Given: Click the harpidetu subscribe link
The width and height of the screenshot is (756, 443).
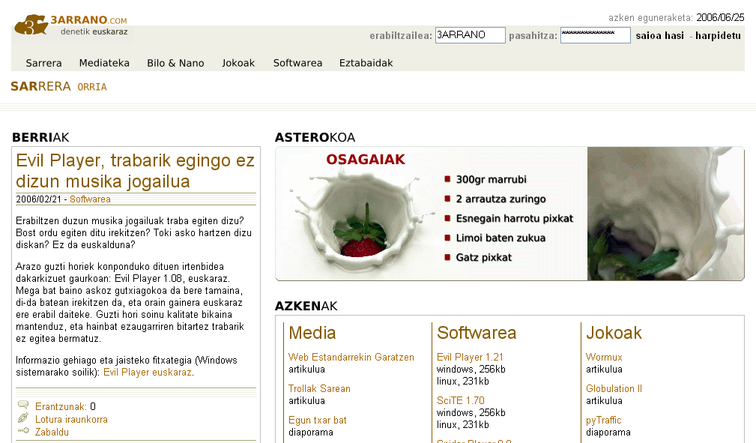Looking at the screenshot, I should tap(718, 36).
